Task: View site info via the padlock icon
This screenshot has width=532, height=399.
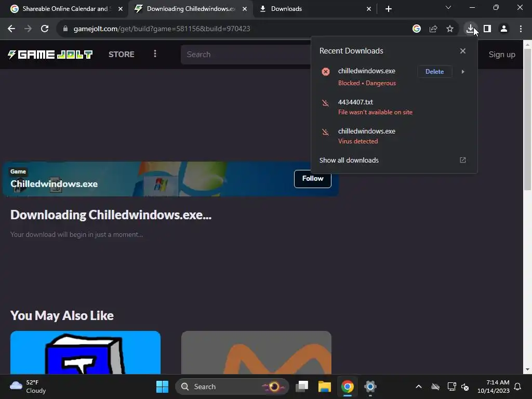Action: pyautogui.click(x=65, y=29)
